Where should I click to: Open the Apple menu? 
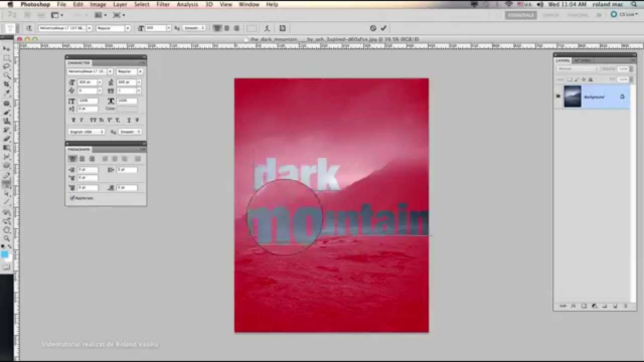(x=10, y=5)
